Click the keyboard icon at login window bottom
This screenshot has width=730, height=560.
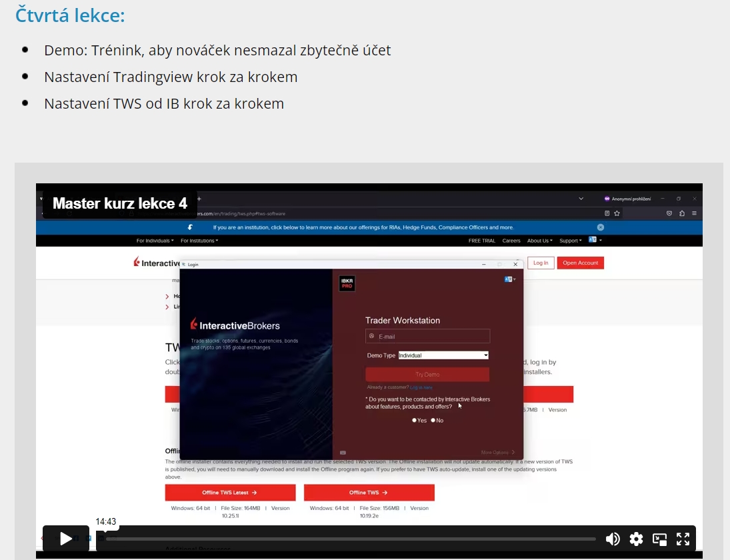(x=343, y=453)
